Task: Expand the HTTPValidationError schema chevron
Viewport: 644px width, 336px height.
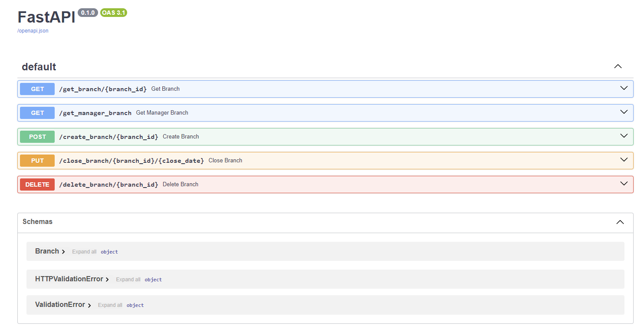Action: coord(107,280)
